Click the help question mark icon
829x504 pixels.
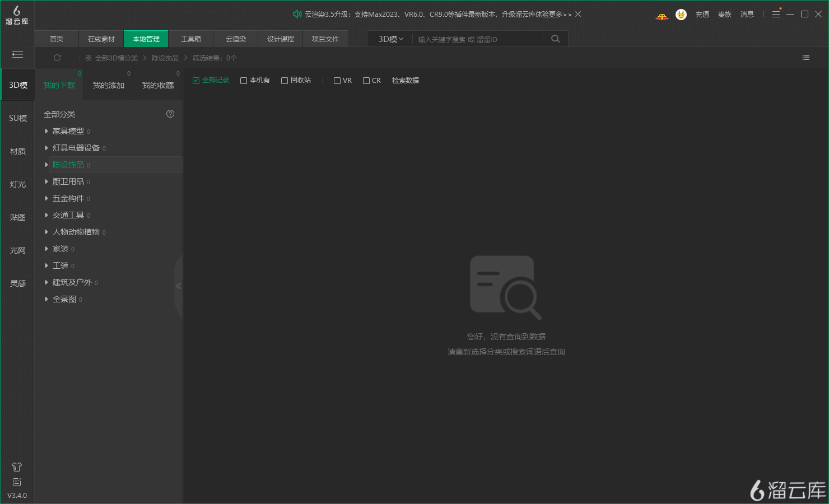170,114
